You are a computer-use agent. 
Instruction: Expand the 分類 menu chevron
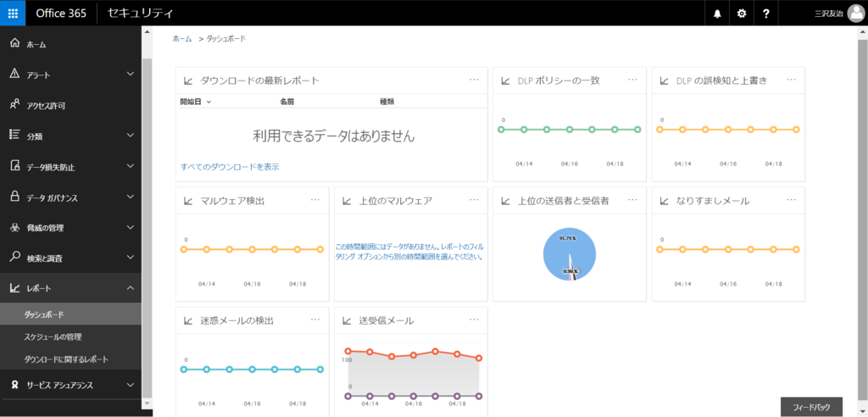[131, 135]
